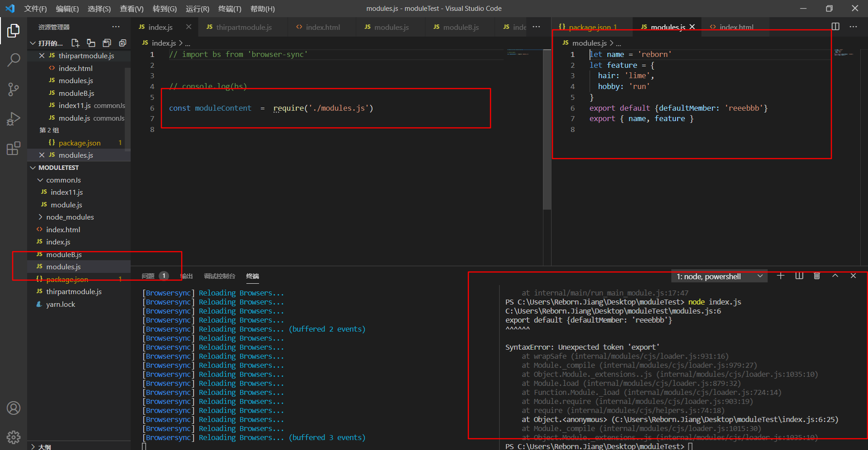The width and height of the screenshot is (868, 450).
Task: Switch to the thirpartmodule.js tab
Action: (243, 27)
